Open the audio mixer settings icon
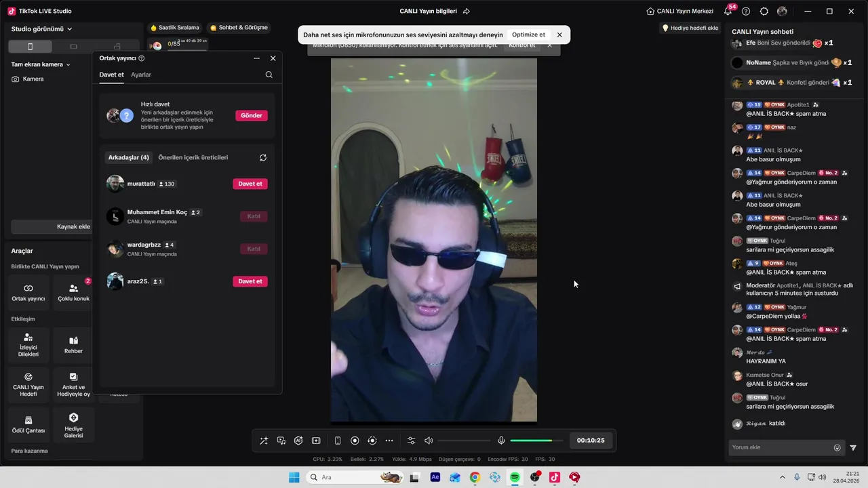Screen dimensions: 868x488 [x=411, y=441]
